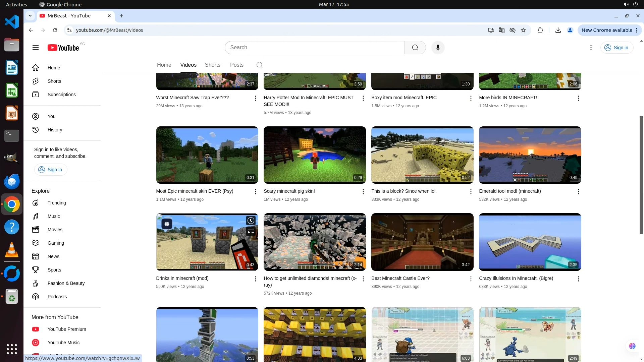
Task: Open options menu for Best Minecraft Castle Ever
Action: 471,279
